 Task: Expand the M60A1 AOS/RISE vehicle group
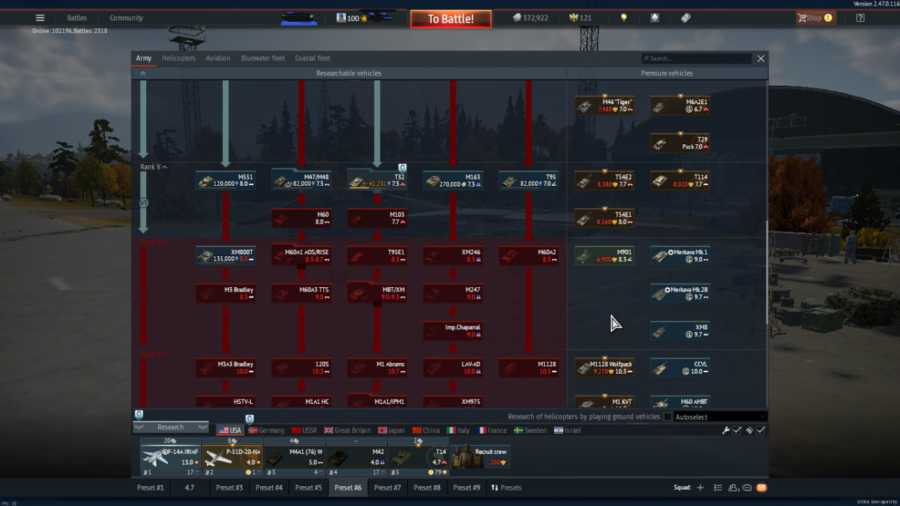click(301, 255)
